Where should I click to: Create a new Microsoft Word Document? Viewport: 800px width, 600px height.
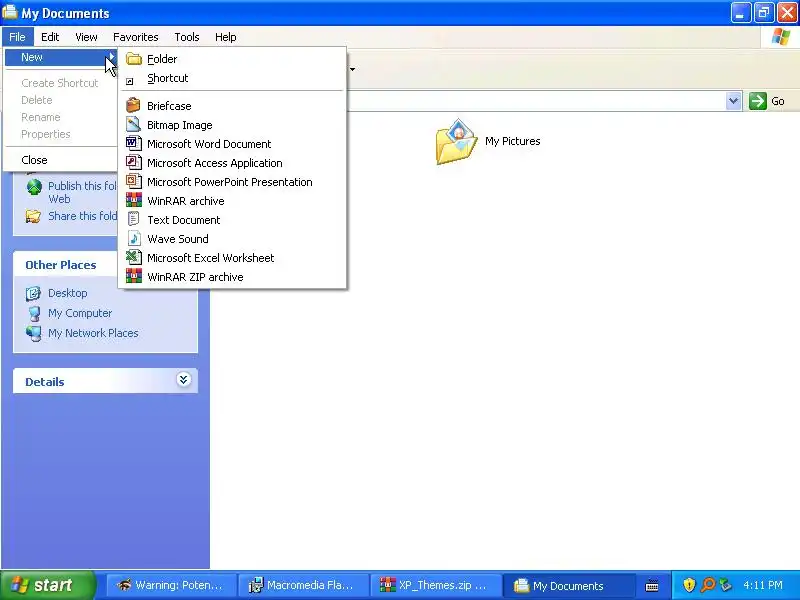pos(233,144)
